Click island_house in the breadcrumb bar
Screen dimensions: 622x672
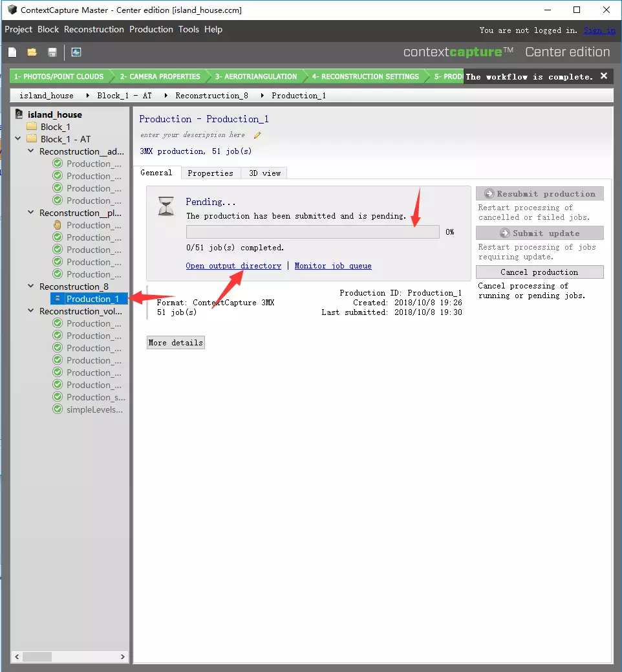pyautogui.click(x=47, y=96)
